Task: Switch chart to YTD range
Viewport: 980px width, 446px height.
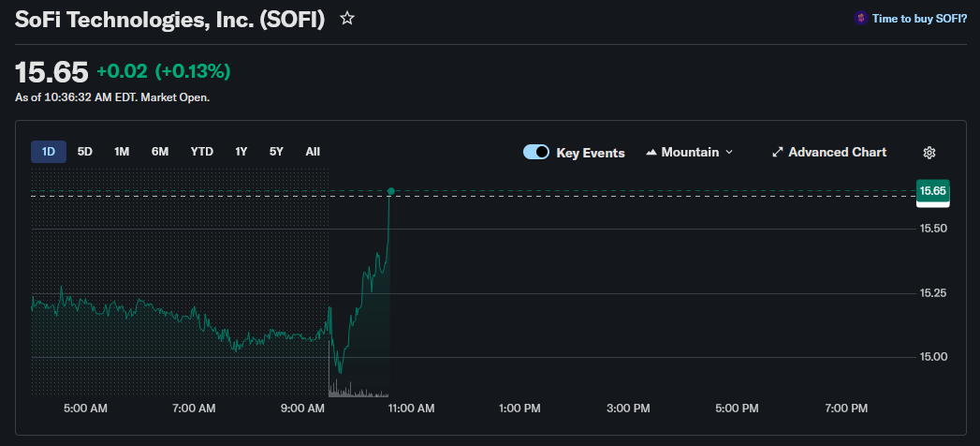Action: (202, 152)
